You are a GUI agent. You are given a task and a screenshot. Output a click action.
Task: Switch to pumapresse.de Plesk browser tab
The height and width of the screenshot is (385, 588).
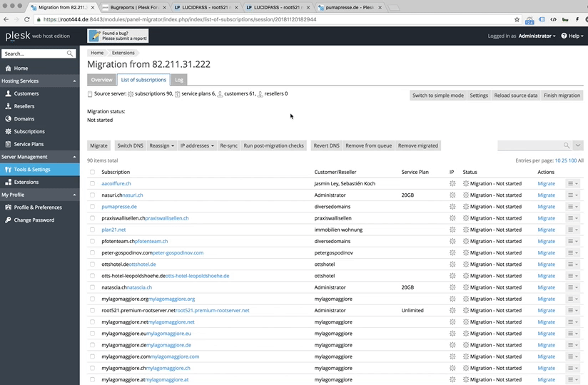click(350, 8)
